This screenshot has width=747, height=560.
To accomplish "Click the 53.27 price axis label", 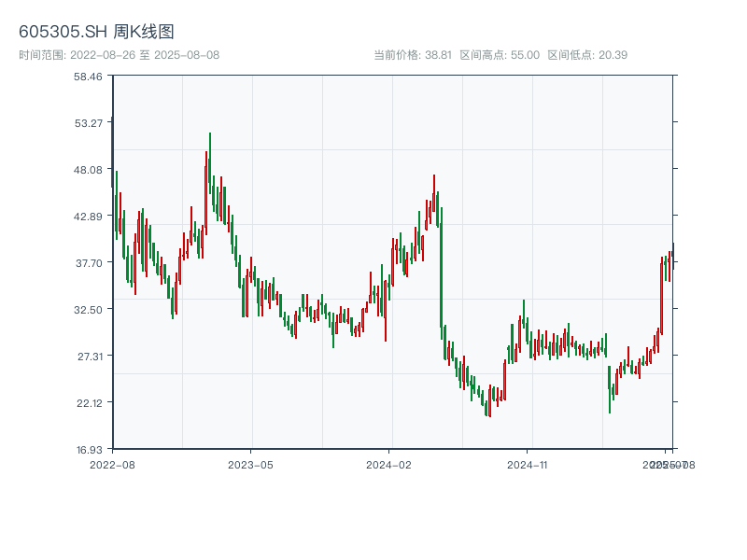I will pyautogui.click(x=88, y=123).
